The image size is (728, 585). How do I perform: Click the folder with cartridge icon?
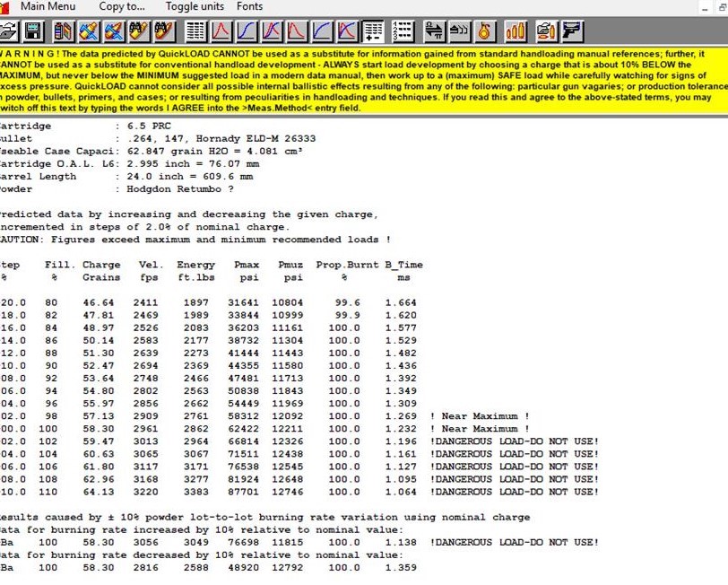[546, 31]
